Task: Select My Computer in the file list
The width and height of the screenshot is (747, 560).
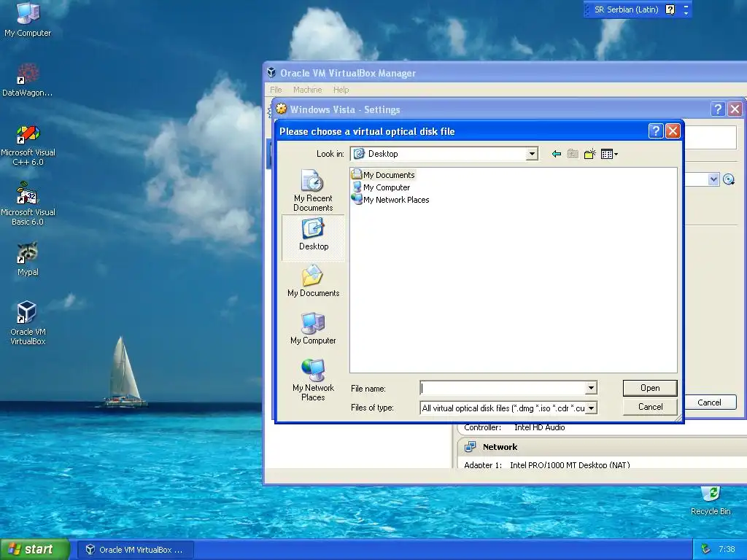Action: [381, 187]
